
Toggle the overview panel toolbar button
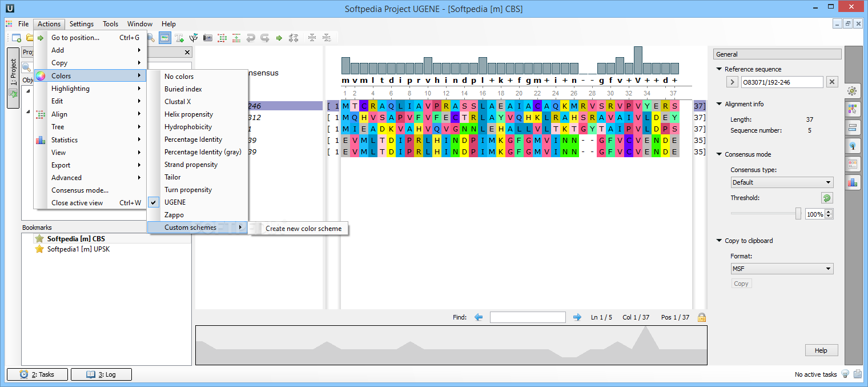[x=165, y=38]
